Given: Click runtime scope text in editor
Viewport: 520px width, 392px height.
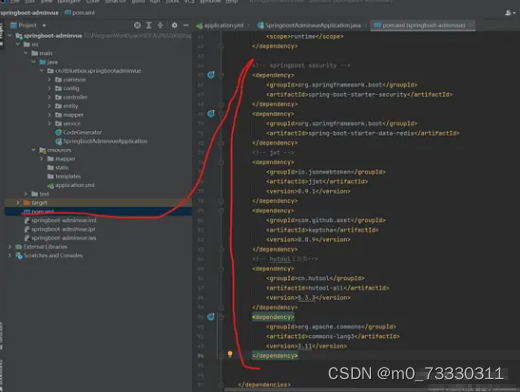Looking at the screenshot, I should [x=303, y=36].
